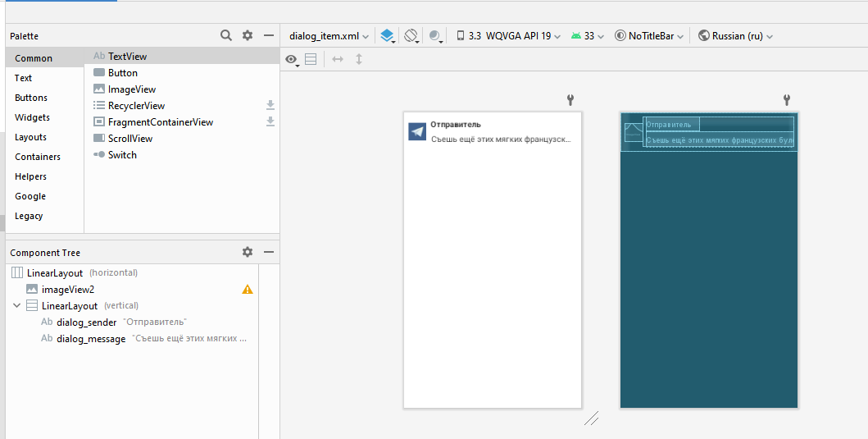
Task: Minimize the Component Tree panel
Action: pyautogui.click(x=269, y=252)
